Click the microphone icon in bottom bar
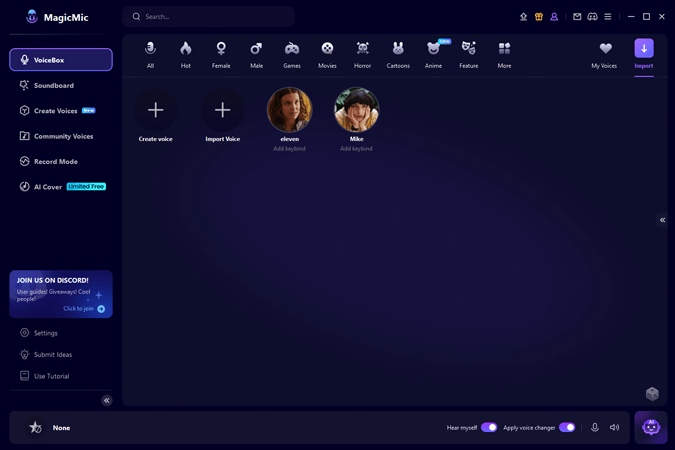 pyautogui.click(x=594, y=427)
